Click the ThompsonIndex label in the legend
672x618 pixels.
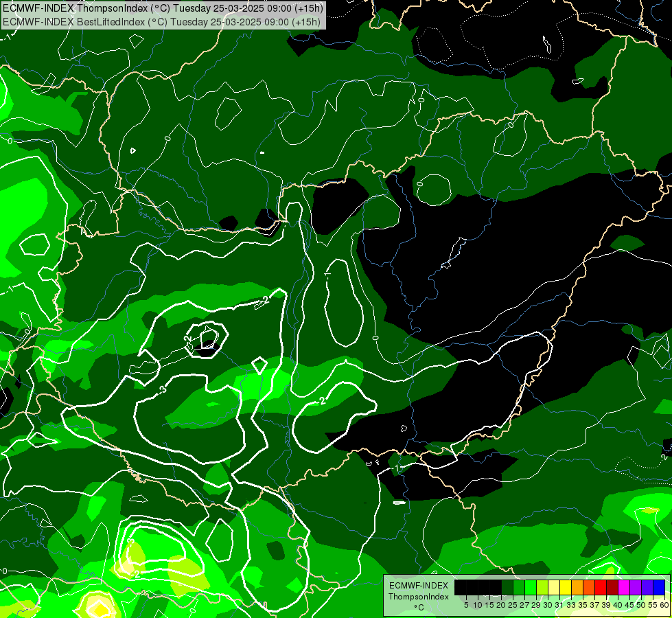pos(418,597)
